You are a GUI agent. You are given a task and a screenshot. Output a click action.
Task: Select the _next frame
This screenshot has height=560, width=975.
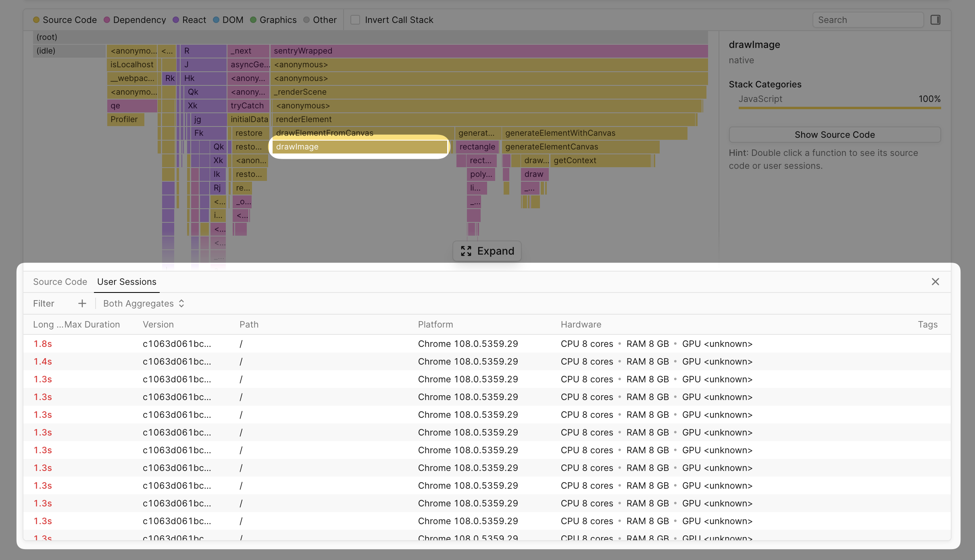248,51
